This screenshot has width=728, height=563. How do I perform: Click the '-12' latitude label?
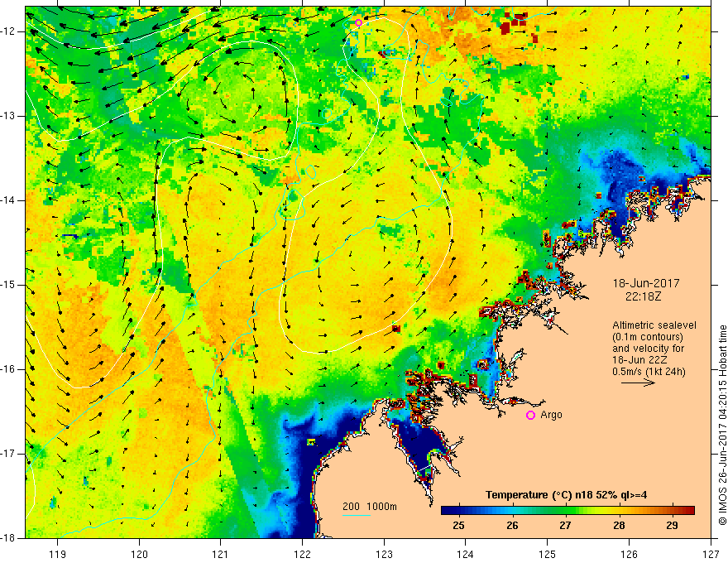coord(10,31)
